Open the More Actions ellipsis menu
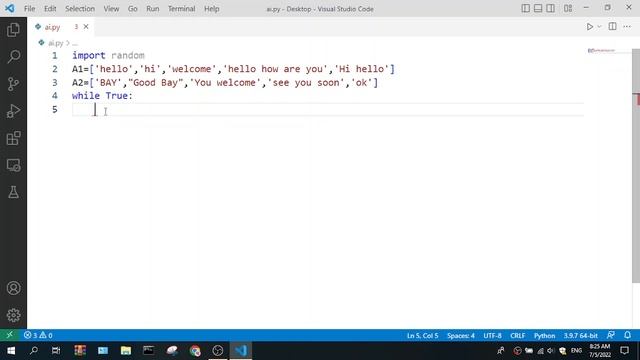Viewport: 640px width, 360px height. click(627, 27)
